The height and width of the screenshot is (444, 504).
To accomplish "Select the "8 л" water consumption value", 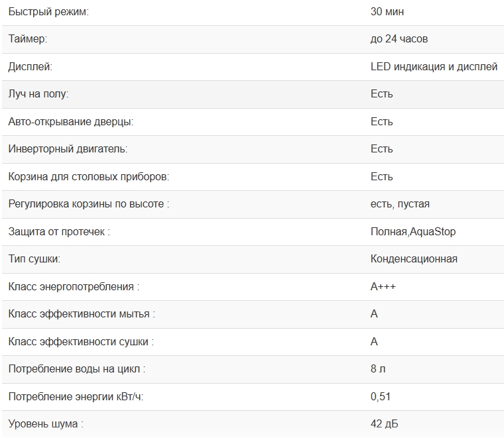I will (x=378, y=369).
